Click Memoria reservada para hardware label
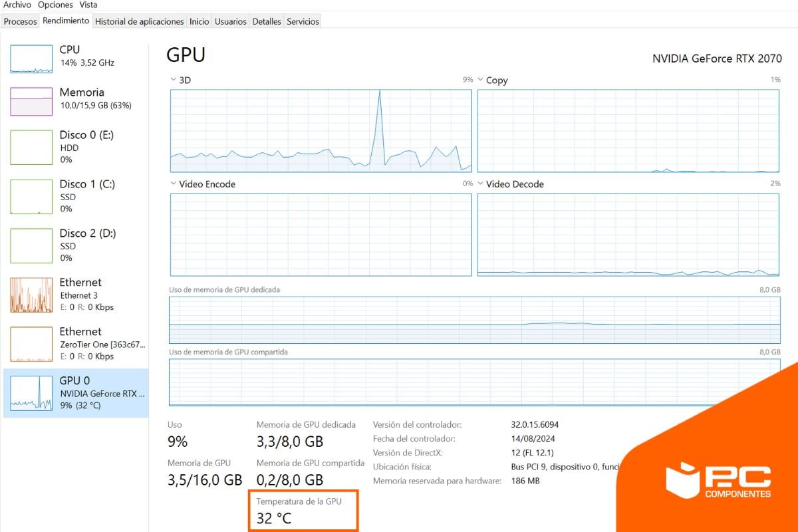The height and width of the screenshot is (532, 798). point(437,481)
